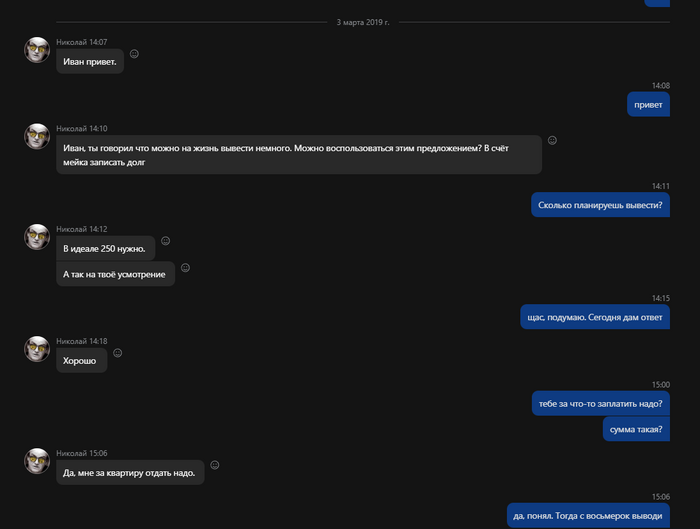Click the "Сколько планируешь вывести?" message
The height and width of the screenshot is (529, 700).
coord(600,205)
